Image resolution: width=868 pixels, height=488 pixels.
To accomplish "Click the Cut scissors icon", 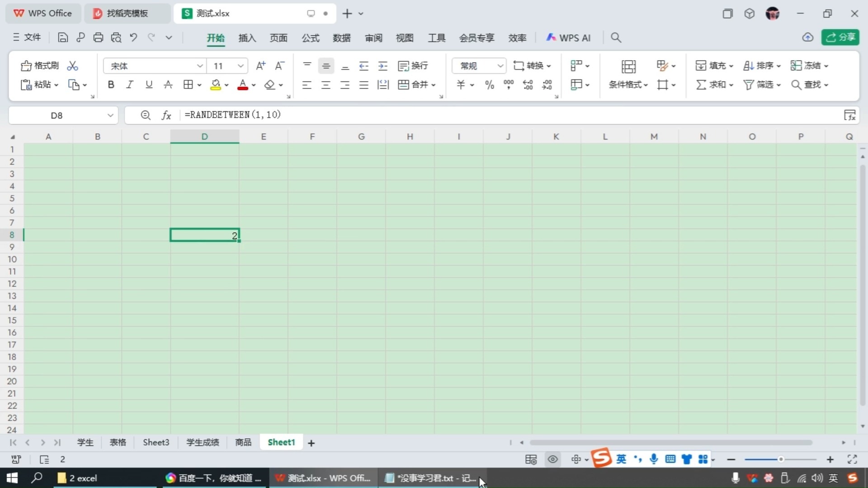I will [x=72, y=66].
